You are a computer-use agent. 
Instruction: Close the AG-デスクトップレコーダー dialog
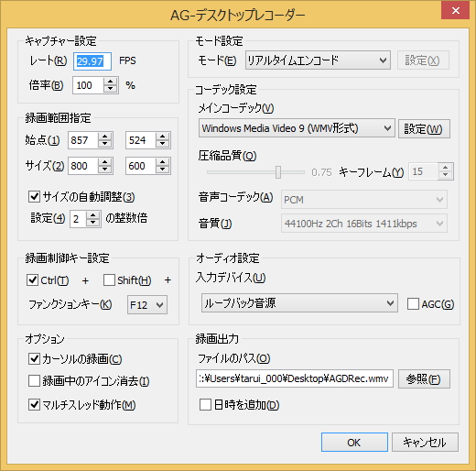point(455,10)
